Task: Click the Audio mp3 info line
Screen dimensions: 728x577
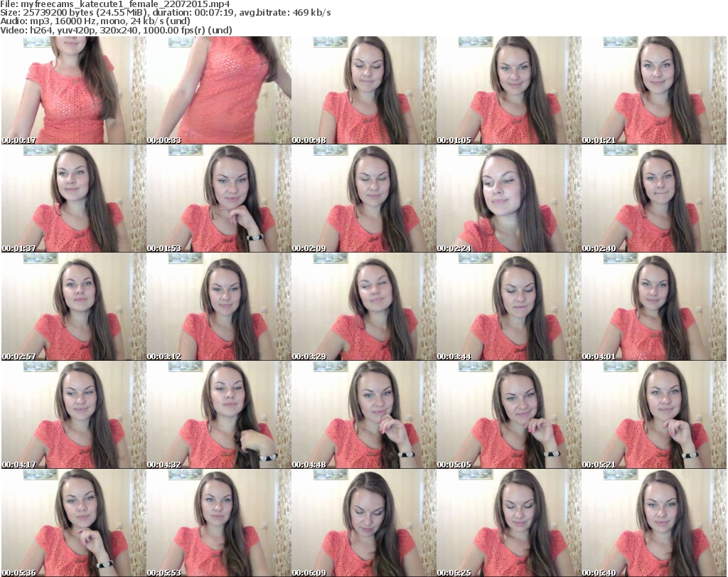Action: pos(95,21)
